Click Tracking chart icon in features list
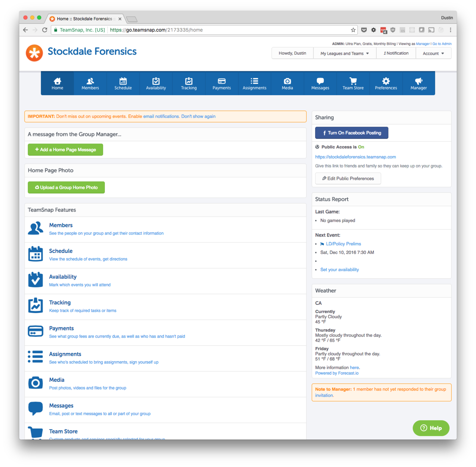The height and width of the screenshot is (467, 476). pyautogui.click(x=35, y=305)
